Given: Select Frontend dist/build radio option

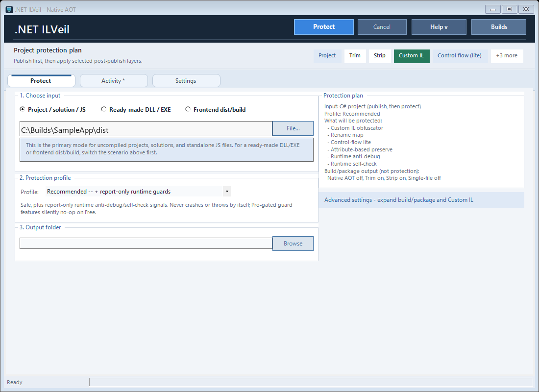Looking at the screenshot, I should pyautogui.click(x=216, y=110).
